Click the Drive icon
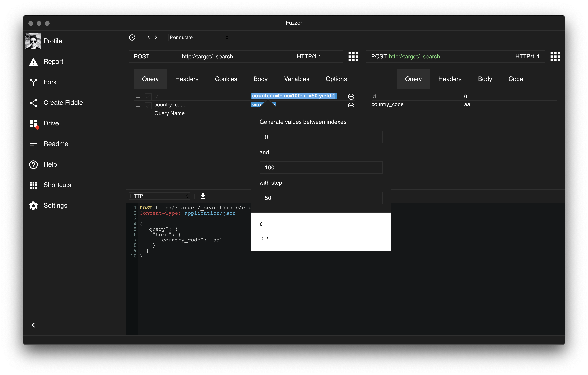This screenshot has width=588, height=375. coord(33,123)
